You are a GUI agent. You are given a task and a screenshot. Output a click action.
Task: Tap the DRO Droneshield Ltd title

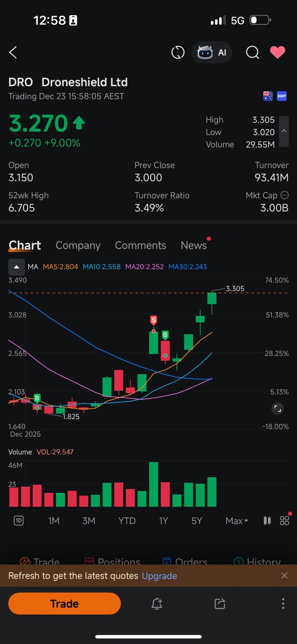click(x=68, y=82)
